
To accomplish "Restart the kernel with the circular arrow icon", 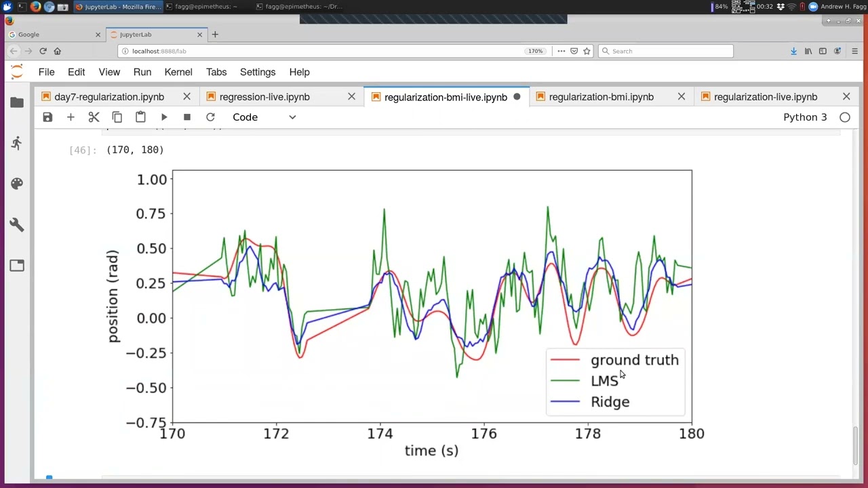I will (210, 117).
